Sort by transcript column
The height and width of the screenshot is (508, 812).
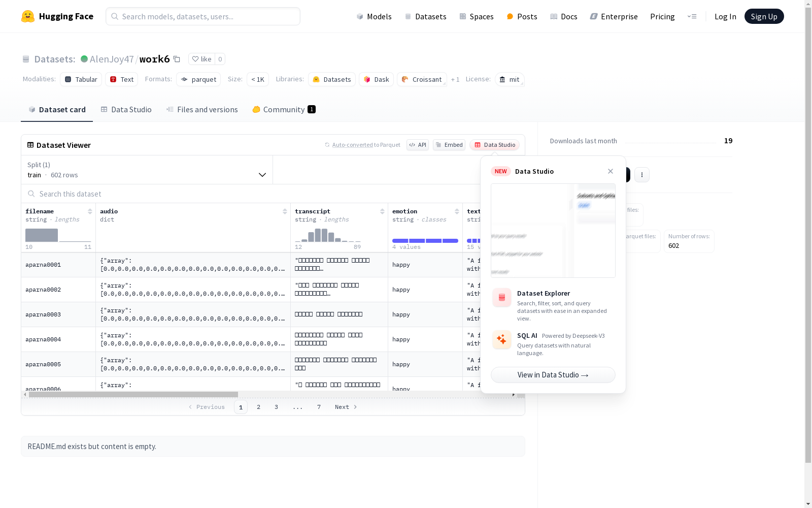[382, 211]
